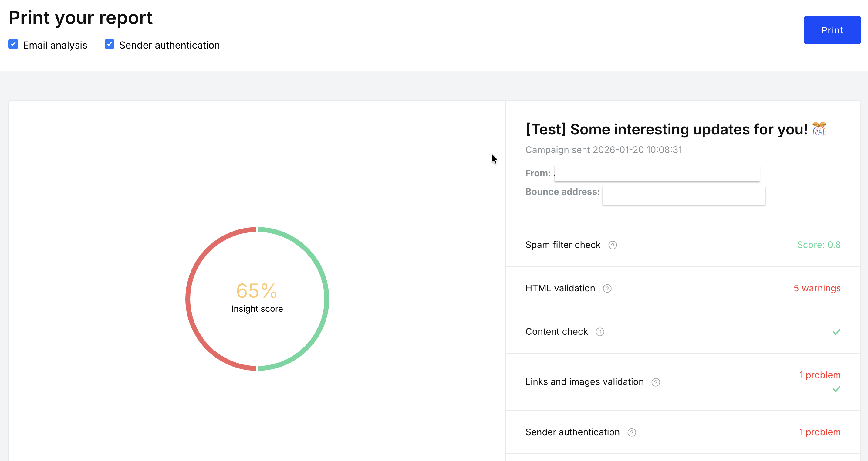868x461 pixels.
Task: Click the From address field
Action: (657, 173)
